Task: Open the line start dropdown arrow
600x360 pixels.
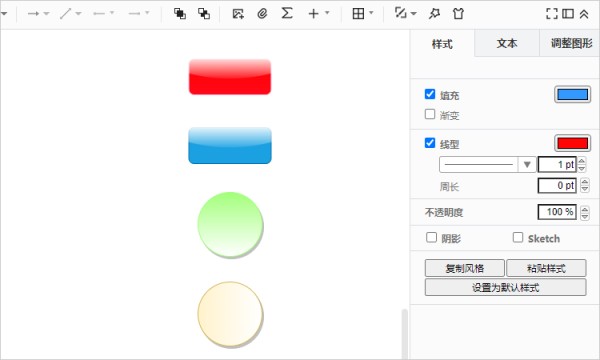Action: click(x=112, y=13)
